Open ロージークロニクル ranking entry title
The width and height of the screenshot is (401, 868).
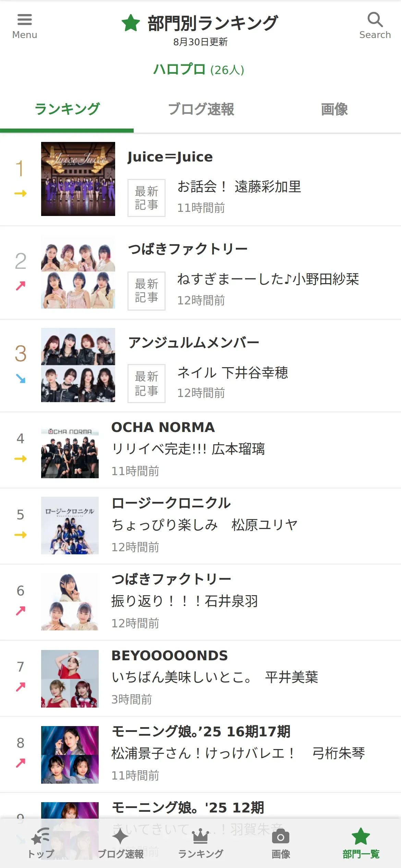click(171, 503)
